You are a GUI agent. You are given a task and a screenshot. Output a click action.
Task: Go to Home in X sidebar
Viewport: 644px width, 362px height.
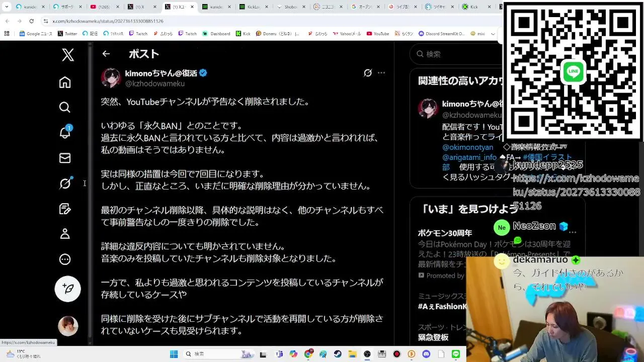pyautogui.click(x=65, y=82)
